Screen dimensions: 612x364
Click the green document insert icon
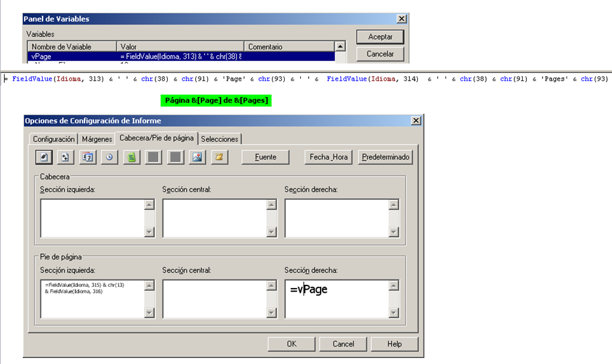(x=131, y=157)
